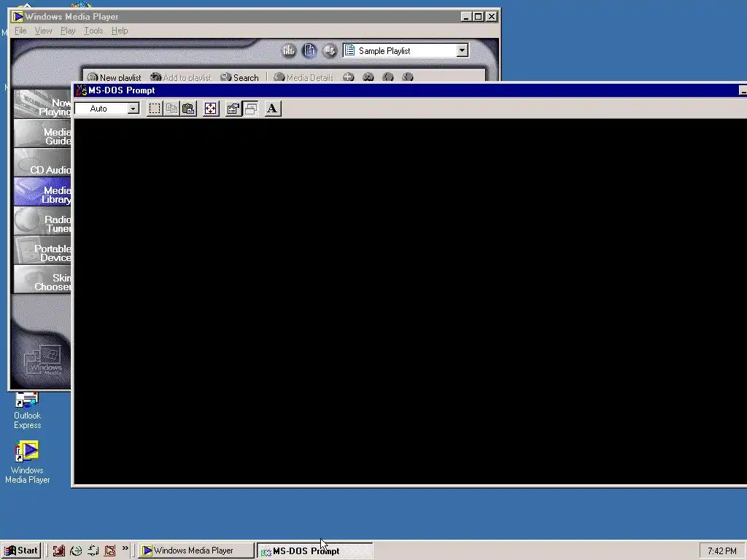The height and width of the screenshot is (560, 747).
Task: Click Add to playlist in Media Player
Action: tap(181, 77)
